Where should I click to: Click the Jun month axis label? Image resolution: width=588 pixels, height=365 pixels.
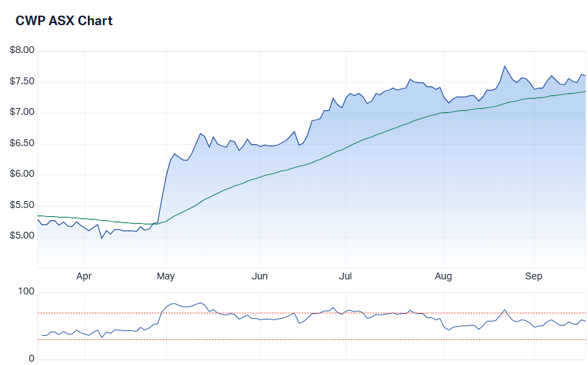pyautogui.click(x=259, y=277)
